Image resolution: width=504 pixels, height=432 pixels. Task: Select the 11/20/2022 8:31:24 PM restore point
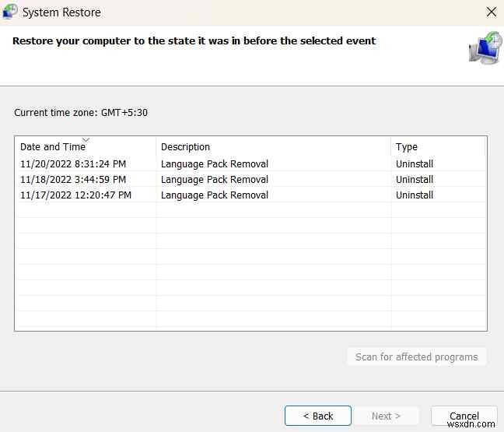click(x=73, y=164)
